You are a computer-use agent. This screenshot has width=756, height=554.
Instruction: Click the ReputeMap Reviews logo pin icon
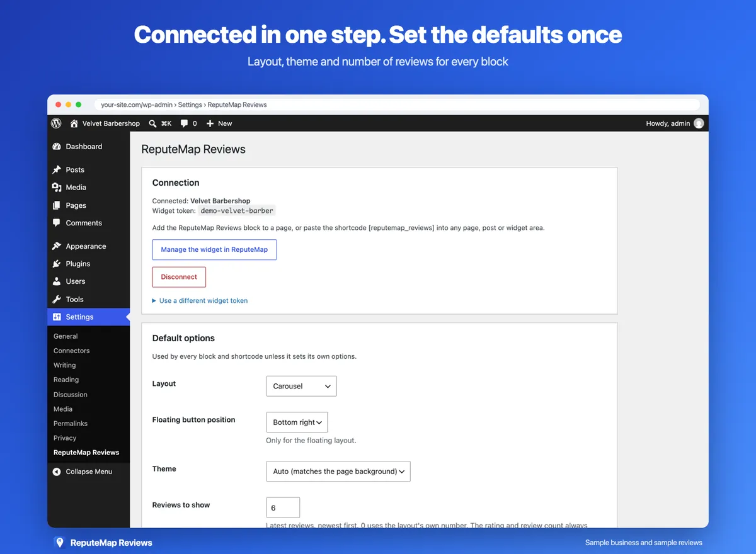click(59, 542)
